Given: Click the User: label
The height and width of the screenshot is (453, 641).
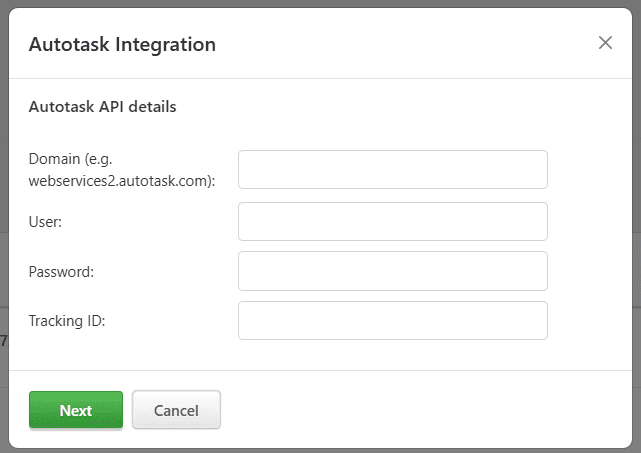Looking at the screenshot, I should point(45,222).
